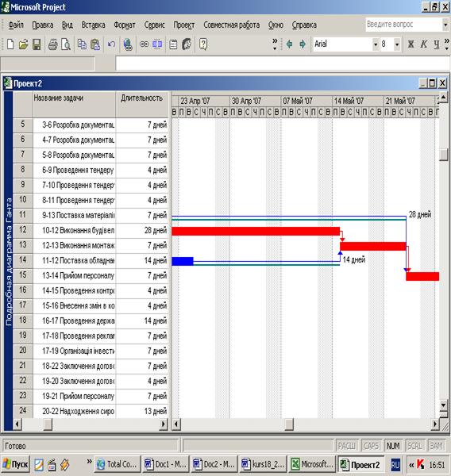Save project with floppy disk icon
The height and width of the screenshot is (476, 451).
point(37,44)
